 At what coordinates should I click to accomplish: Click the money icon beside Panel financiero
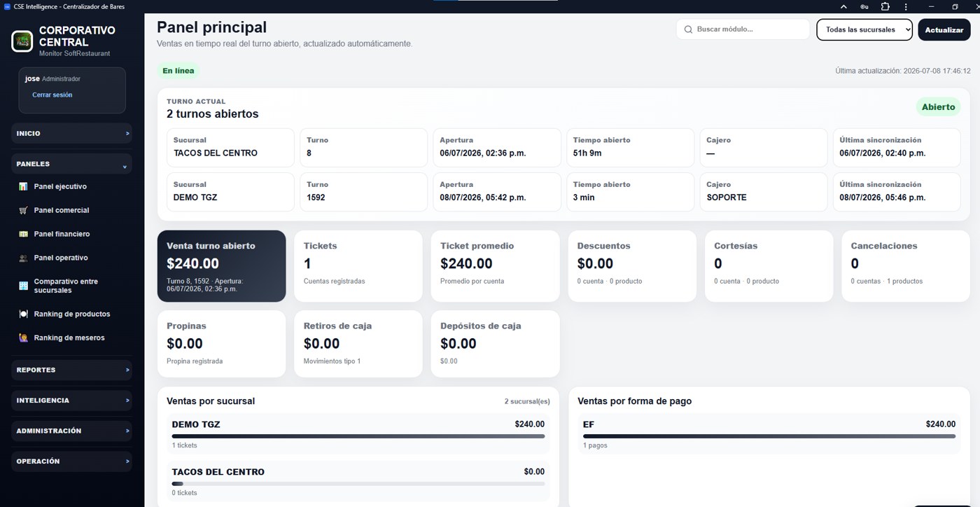[23, 235]
